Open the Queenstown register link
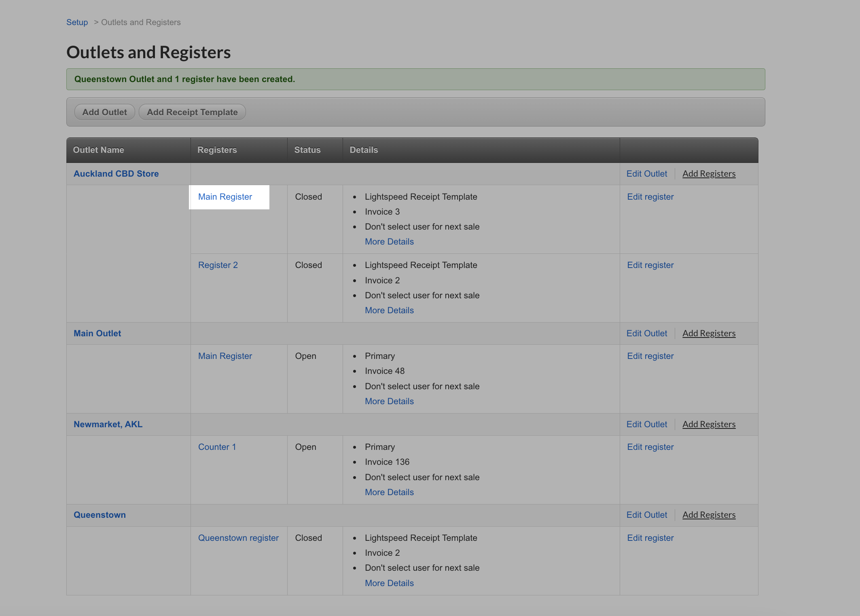 coord(238,538)
